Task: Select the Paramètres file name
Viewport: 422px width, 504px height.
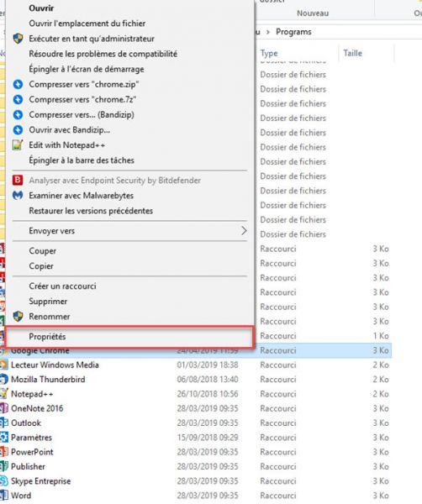Action: [31, 437]
